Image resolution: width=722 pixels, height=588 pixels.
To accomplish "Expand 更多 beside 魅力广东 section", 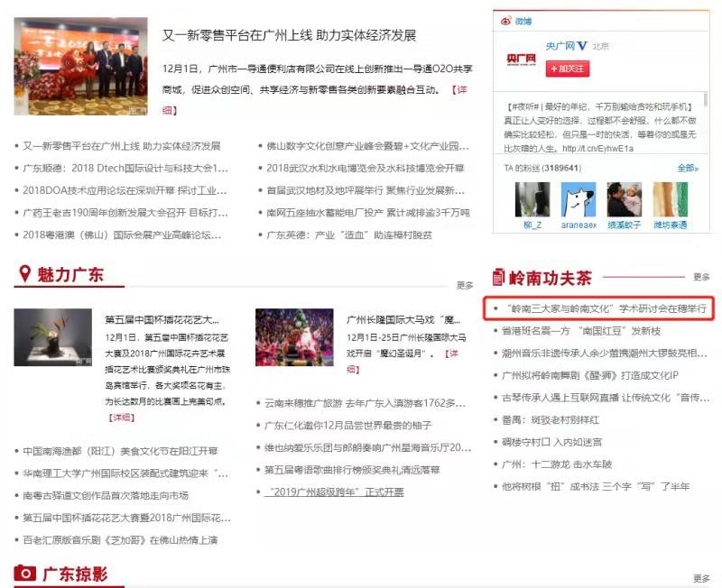I will [x=464, y=285].
